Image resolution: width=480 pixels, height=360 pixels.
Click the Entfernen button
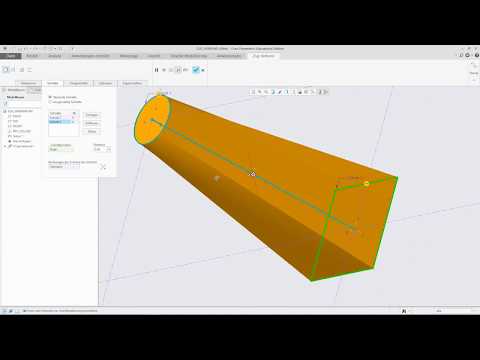(92, 123)
